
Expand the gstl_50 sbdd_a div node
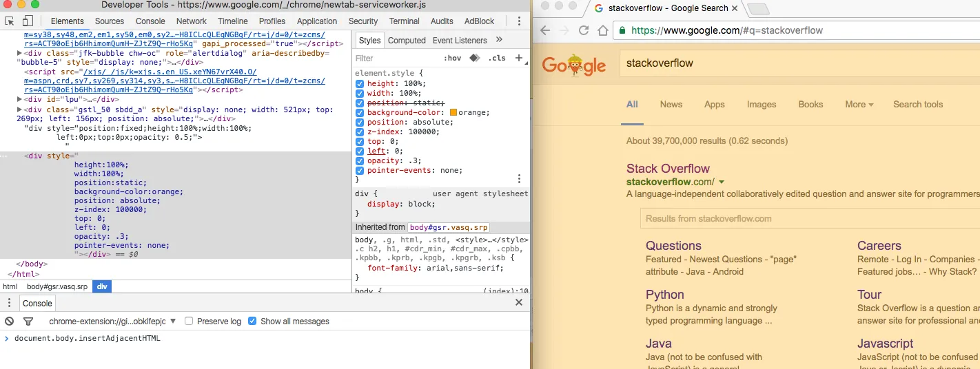tap(19, 109)
